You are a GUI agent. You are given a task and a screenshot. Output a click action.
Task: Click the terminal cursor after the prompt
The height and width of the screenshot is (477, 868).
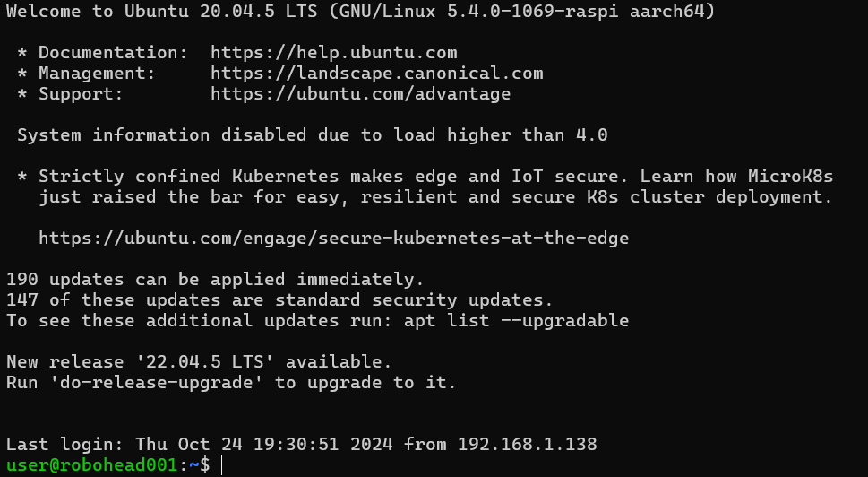point(221,465)
